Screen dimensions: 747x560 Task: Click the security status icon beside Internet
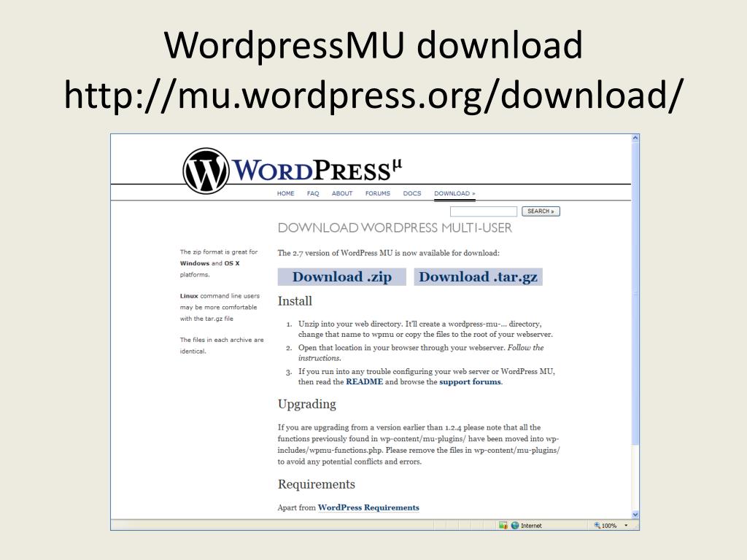[503, 526]
